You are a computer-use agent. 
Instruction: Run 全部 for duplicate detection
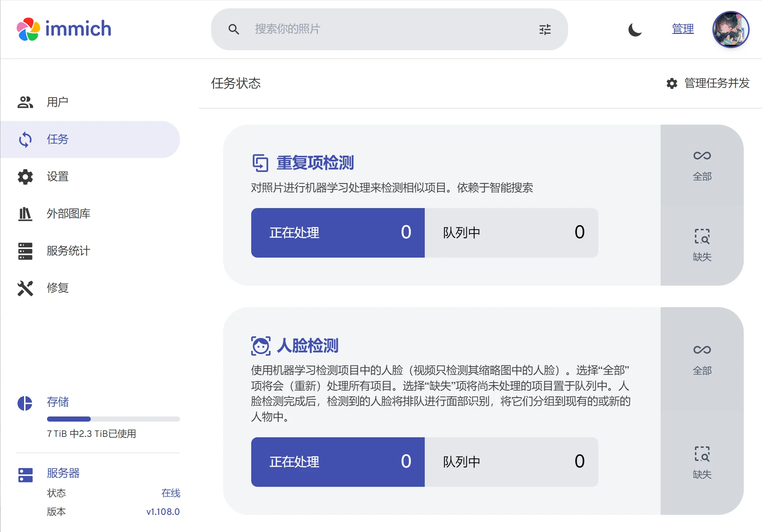[x=702, y=165]
